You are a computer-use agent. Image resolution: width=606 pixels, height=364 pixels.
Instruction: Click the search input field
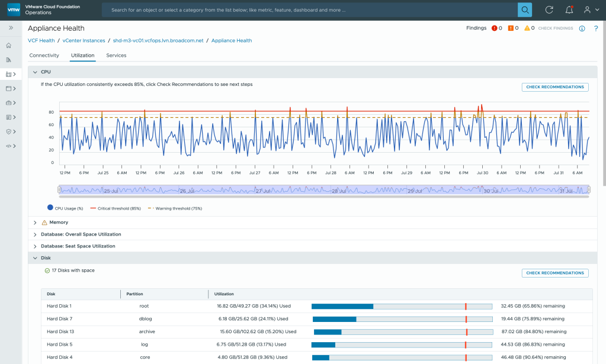308,10
